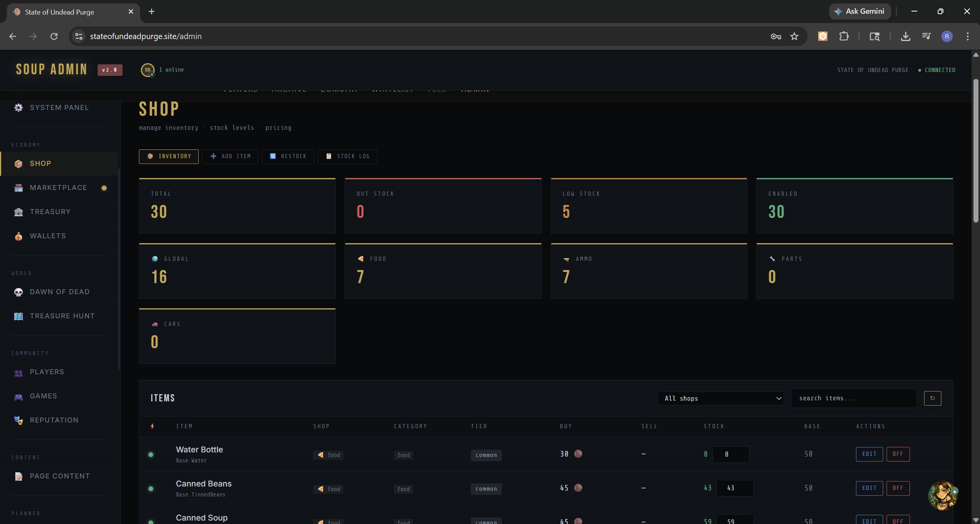980x524 pixels.
Task: Click the Treasure Hunt map icon
Action: pos(18,316)
